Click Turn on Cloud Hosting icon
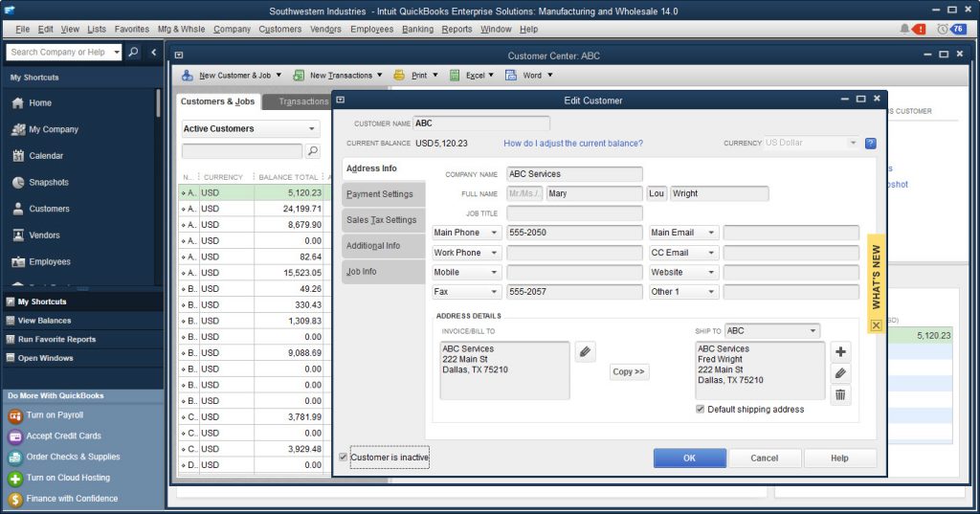This screenshot has width=980, height=514. coord(15,479)
